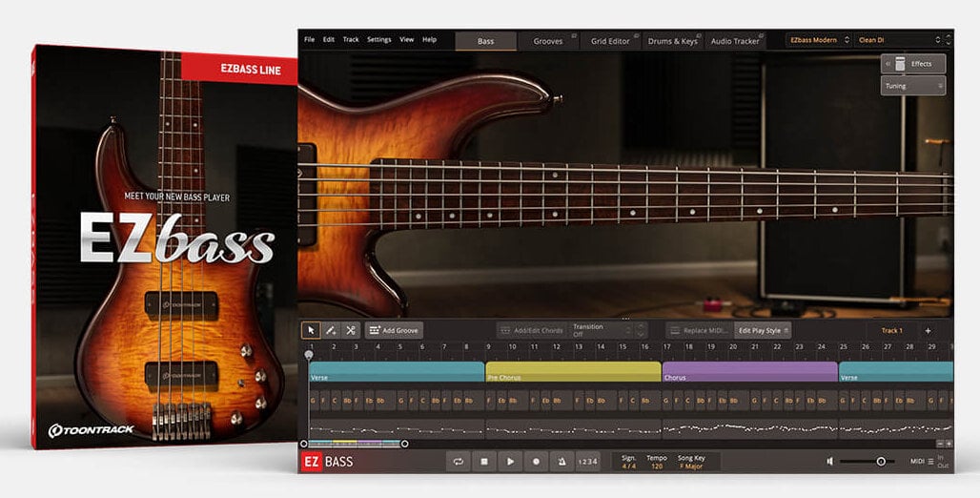Open the Effects panel
This screenshot has height=498, width=980.
[913, 64]
